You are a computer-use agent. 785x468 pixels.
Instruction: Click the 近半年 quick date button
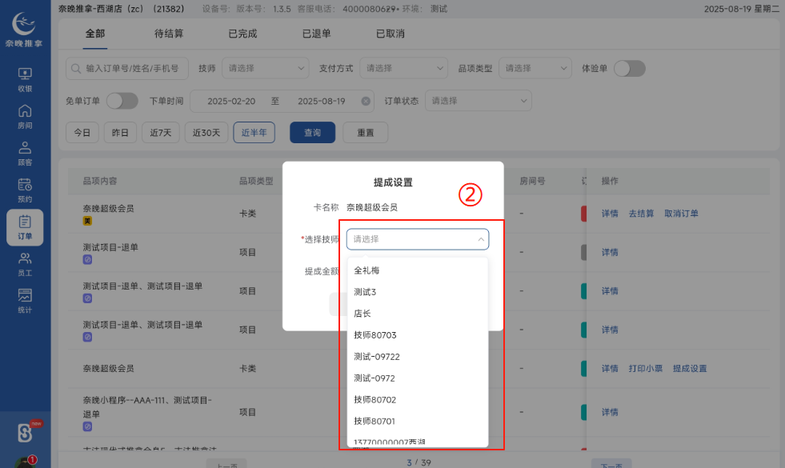(x=254, y=133)
